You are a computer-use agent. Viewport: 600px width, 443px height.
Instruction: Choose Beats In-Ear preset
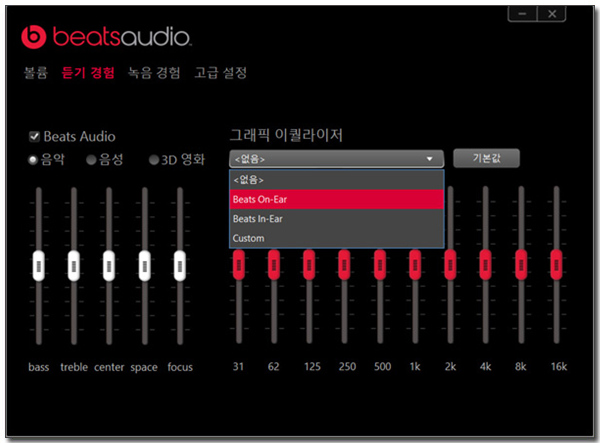[x=337, y=219]
